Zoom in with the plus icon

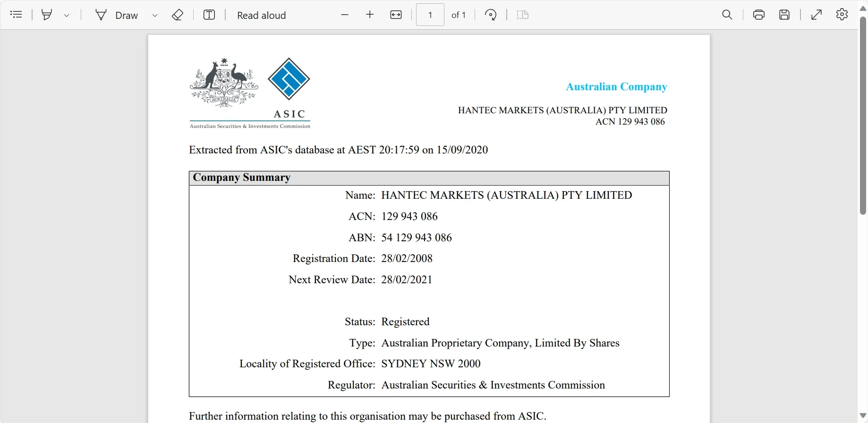tap(370, 15)
